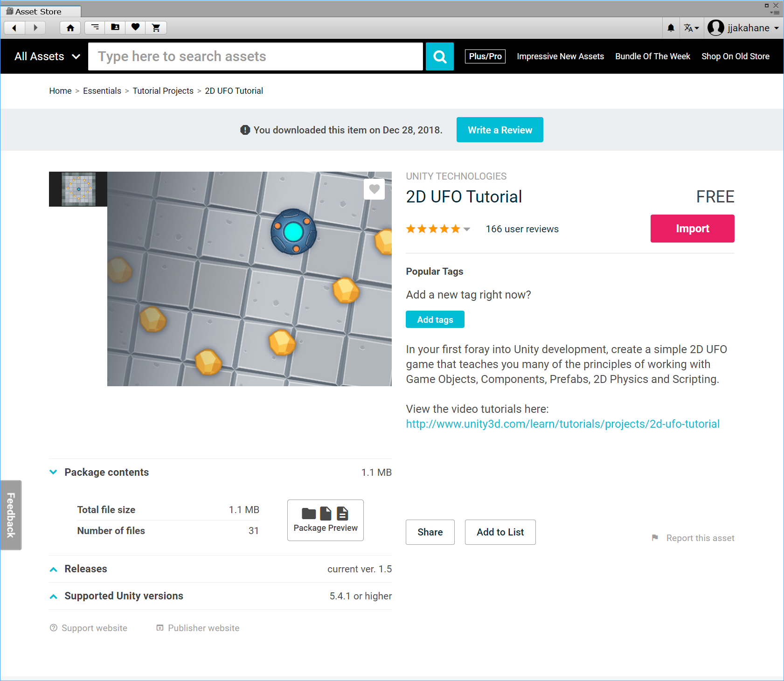Open the categories list toolbar icon
Image resolution: width=784 pixels, height=681 pixels.
click(95, 28)
